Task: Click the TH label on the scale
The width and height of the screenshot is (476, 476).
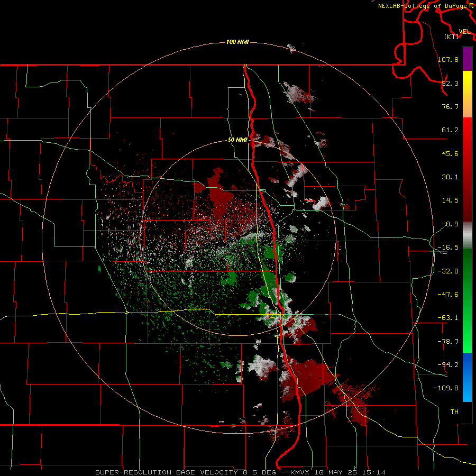Action: 454,411
